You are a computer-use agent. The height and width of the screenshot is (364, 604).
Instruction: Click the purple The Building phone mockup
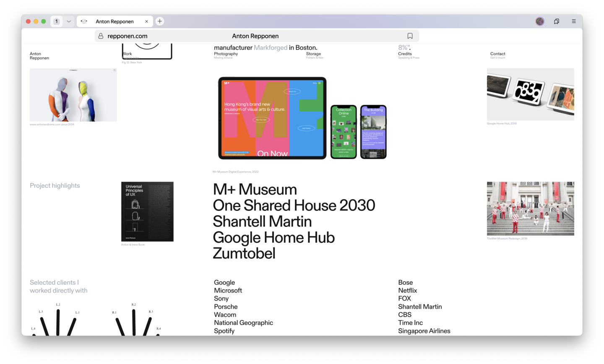pos(373,132)
